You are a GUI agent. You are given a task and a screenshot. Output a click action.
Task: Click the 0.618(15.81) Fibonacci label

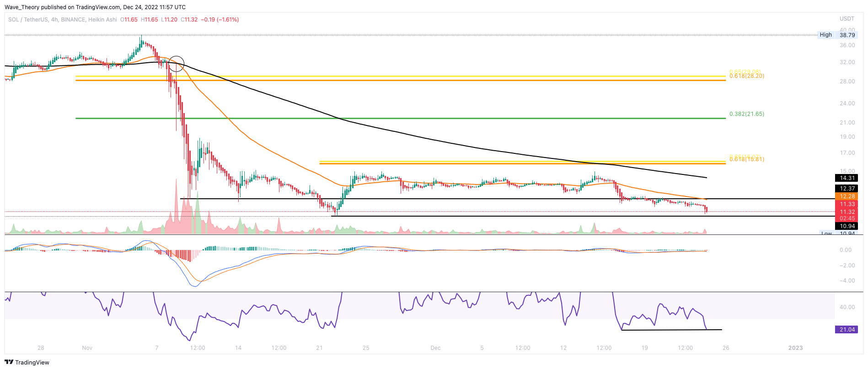[747, 159]
